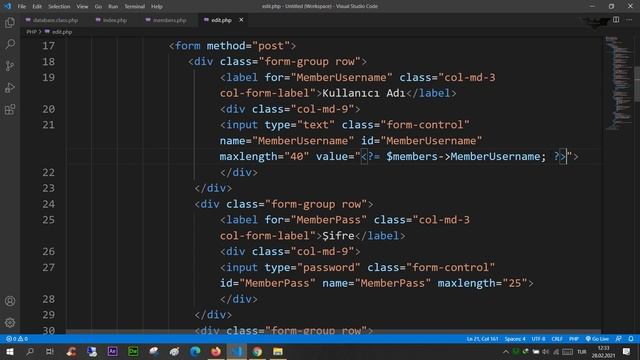Viewport: 640px width, 360px height.
Task: Open Windows taskbar search
Action: pos(29,351)
